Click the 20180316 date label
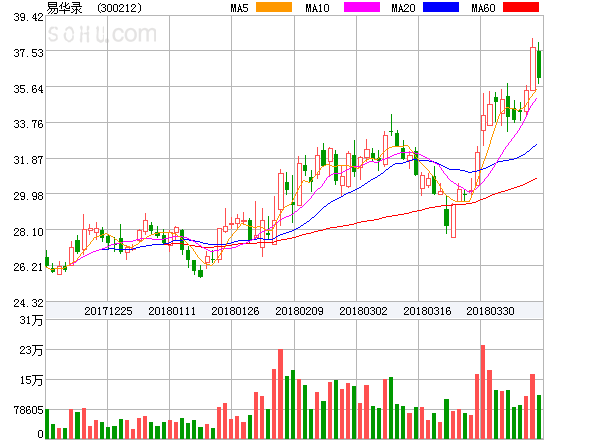The image size is (600, 440). [x=427, y=311]
